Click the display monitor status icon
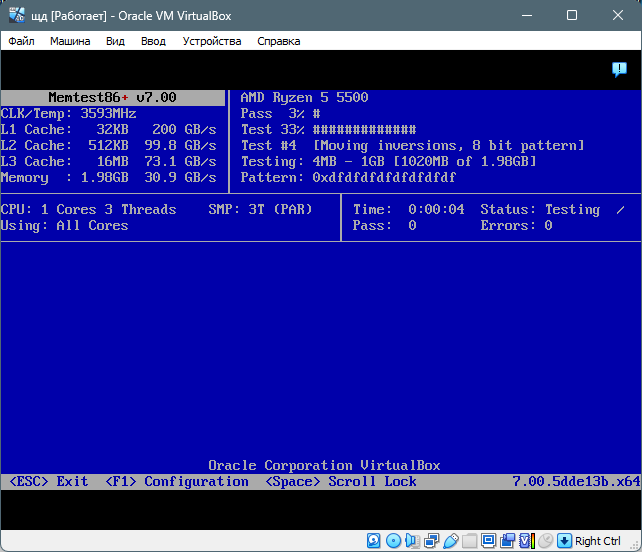This screenshot has width=642, height=552. (x=488, y=541)
